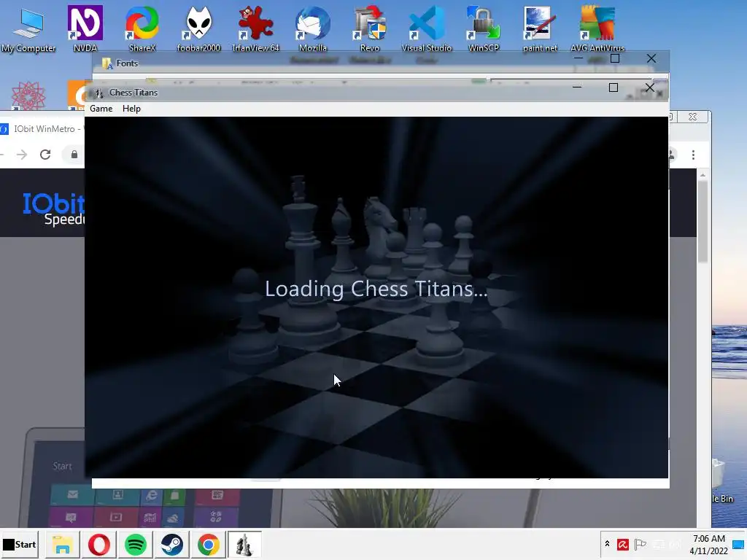Launch Opera from the taskbar
The width and height of the screenshot is (747, 560).
click(99, 544)
